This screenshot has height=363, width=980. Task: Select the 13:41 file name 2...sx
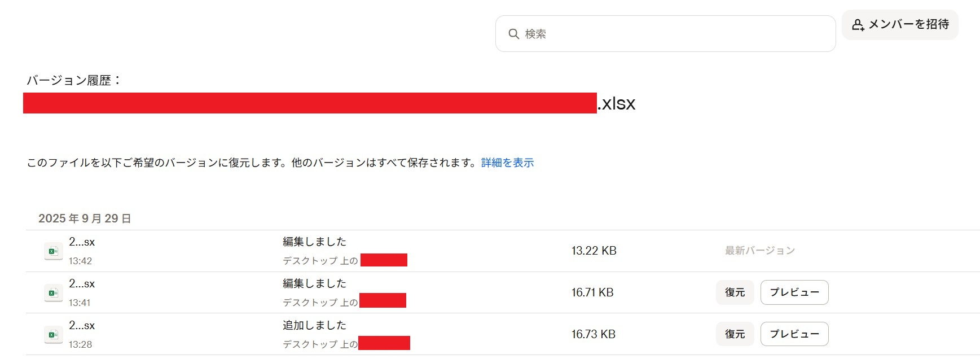click(x=82, y=284)
